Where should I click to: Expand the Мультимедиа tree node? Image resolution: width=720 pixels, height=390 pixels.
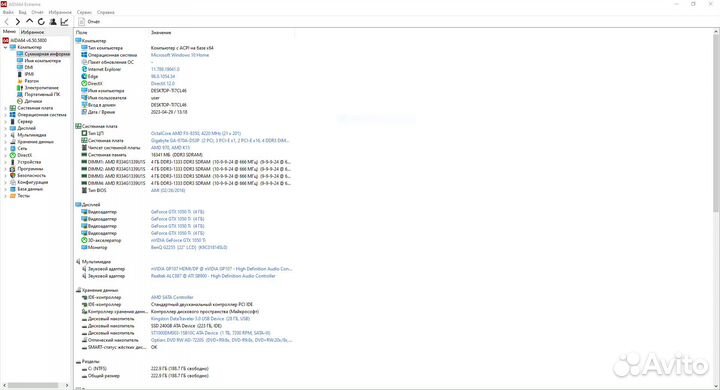(6, 135)
